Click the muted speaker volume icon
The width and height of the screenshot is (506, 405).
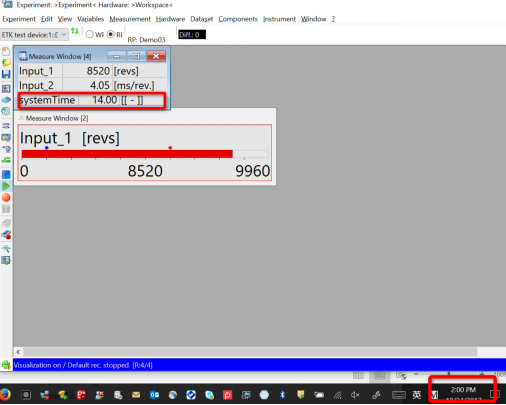pyautogui.click(x=355, y=395)
